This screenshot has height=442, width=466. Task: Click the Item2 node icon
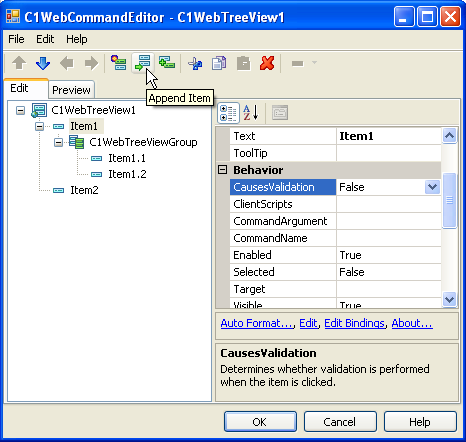[x=58, y=190]
